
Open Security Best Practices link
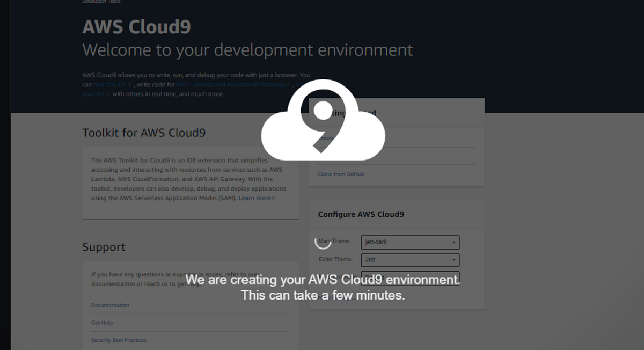pyautogui.click(x=119, y=340)
